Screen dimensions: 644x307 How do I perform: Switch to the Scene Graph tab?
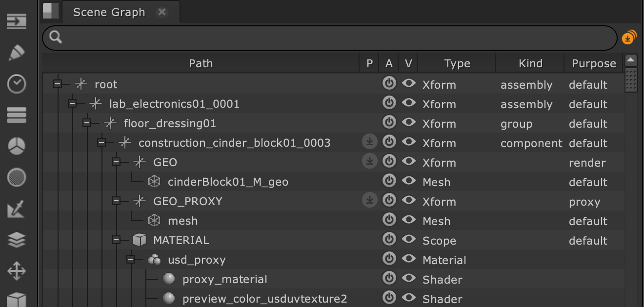(109, 12)
